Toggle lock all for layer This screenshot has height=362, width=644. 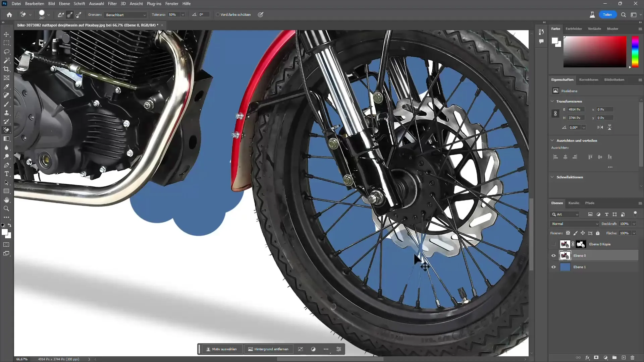pos(598,233)
